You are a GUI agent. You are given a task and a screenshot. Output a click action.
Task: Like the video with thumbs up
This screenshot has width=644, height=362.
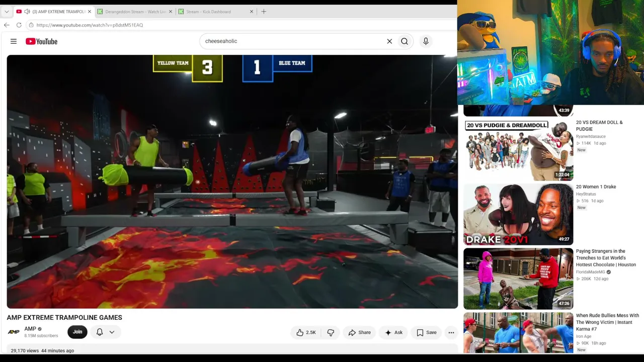(306, 332)
